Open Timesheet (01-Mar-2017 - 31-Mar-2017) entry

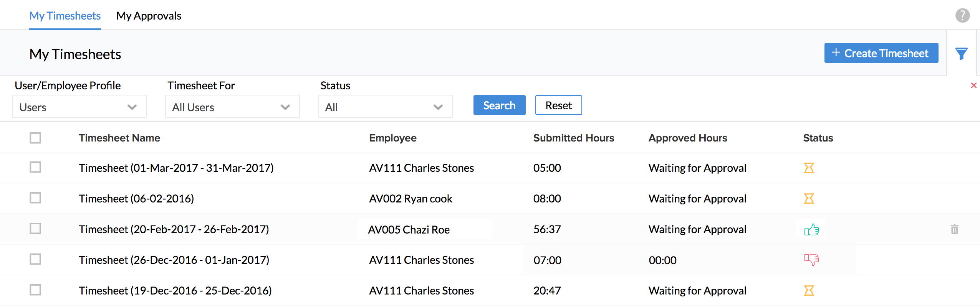[x=176, y=168]
